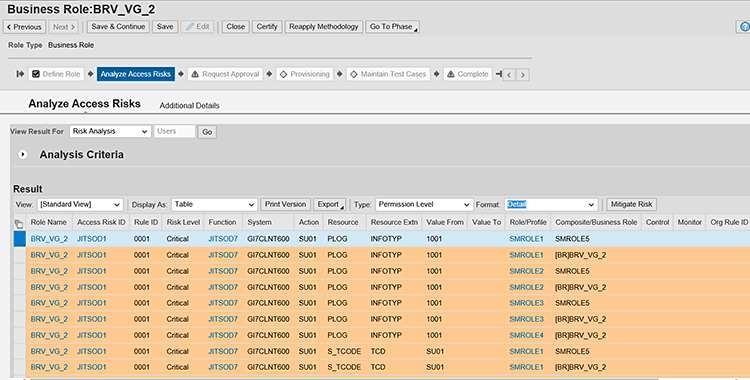Viewport: 750px width, 380px height.
Task: Select the Complete phase step
Action: (x=468, y=74)
